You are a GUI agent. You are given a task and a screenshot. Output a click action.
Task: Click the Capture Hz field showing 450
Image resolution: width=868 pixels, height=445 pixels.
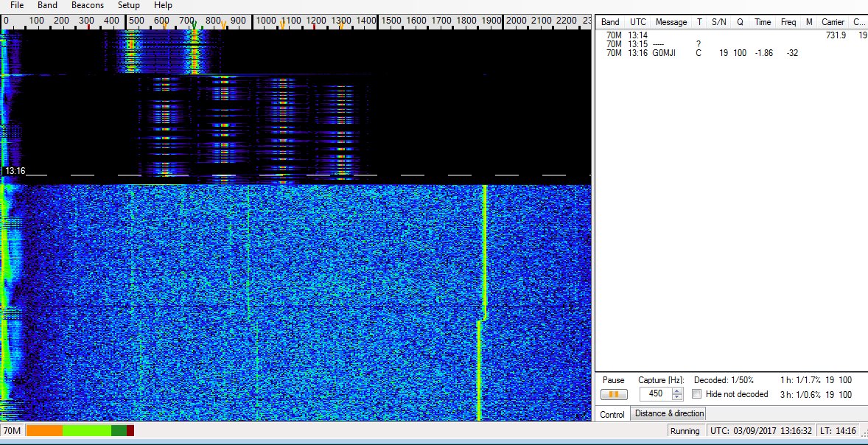655,394
